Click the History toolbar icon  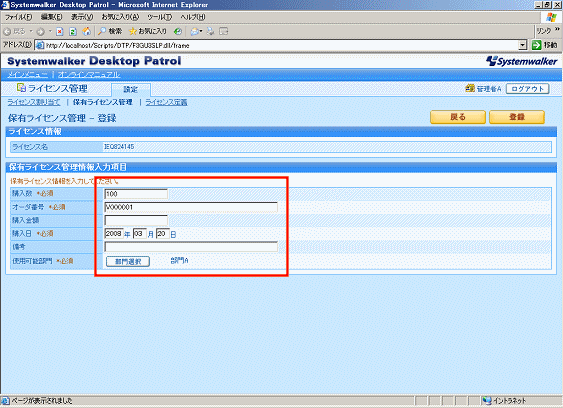coord(177,32)
